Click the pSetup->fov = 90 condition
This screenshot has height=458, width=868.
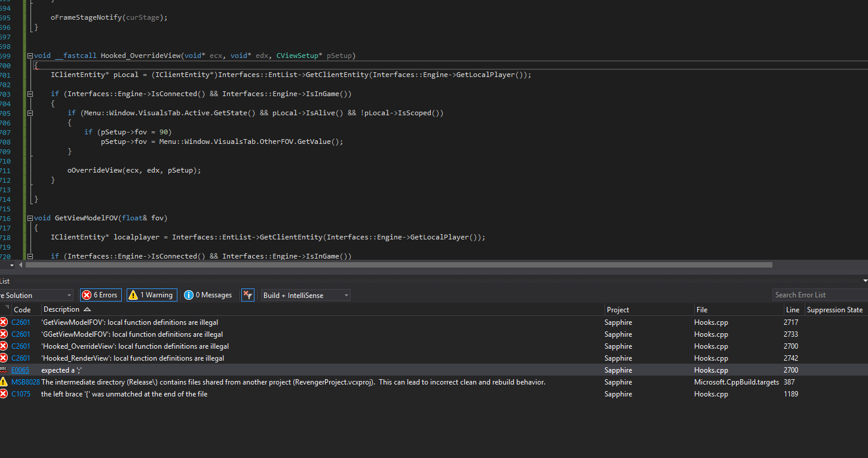[x=136, y=132]
